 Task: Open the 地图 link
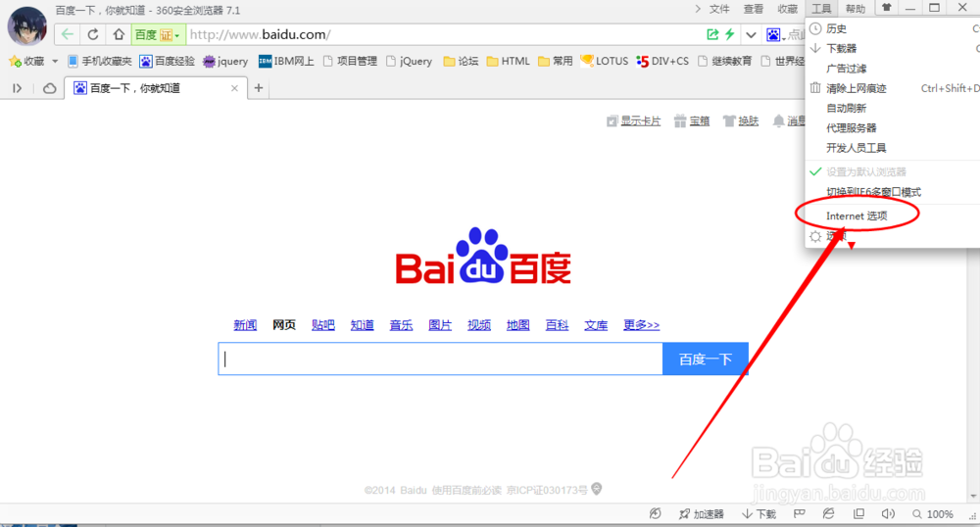pyautogui.click(x=518, y=325)
